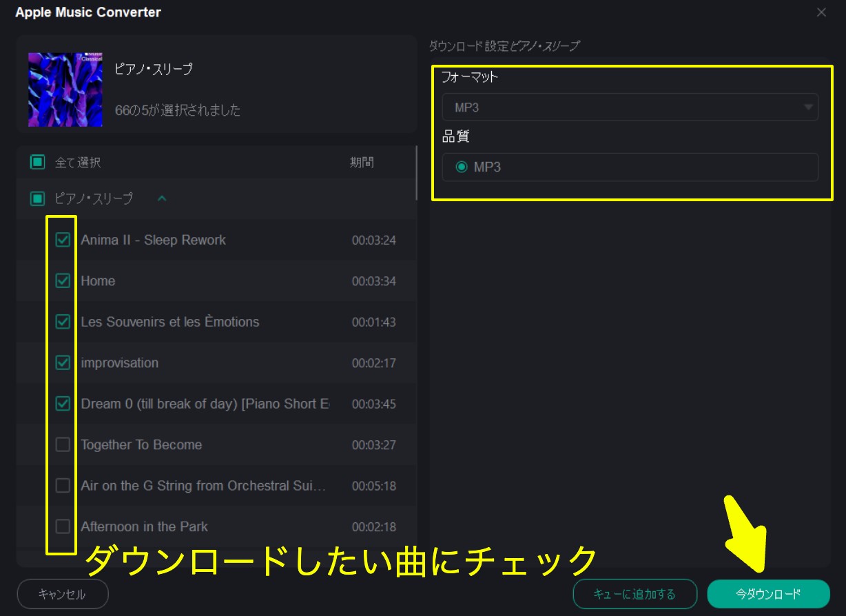The height and width of the screenshot is (616, 846).
Task: Click the track title improvisation
Action: (x=119, y=362)
